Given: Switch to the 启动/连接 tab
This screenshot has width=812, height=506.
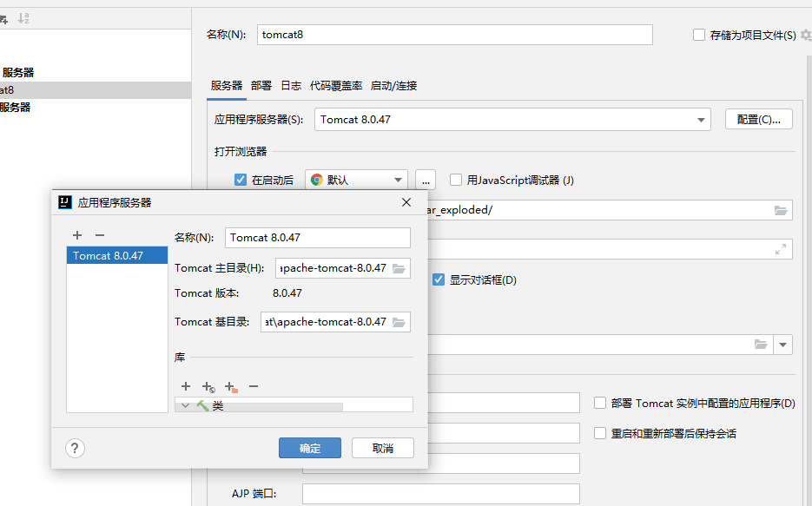Looking at the screenshot, I should point(393,85).
